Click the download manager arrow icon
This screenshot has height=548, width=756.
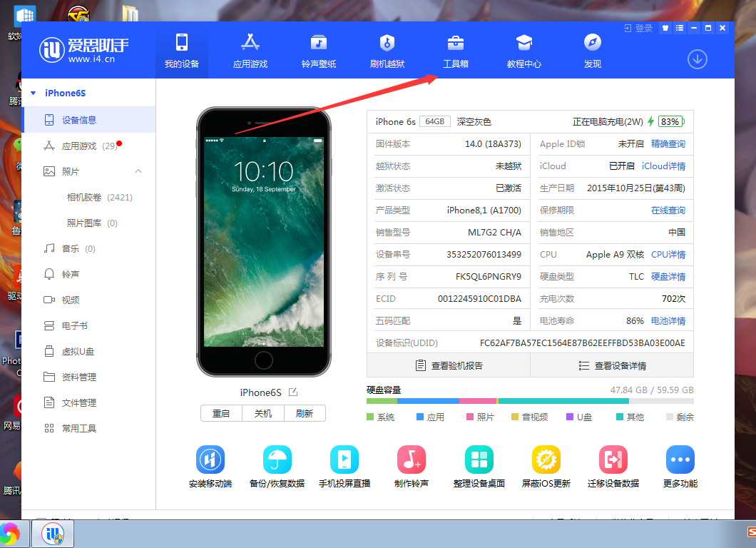point(698,59)
